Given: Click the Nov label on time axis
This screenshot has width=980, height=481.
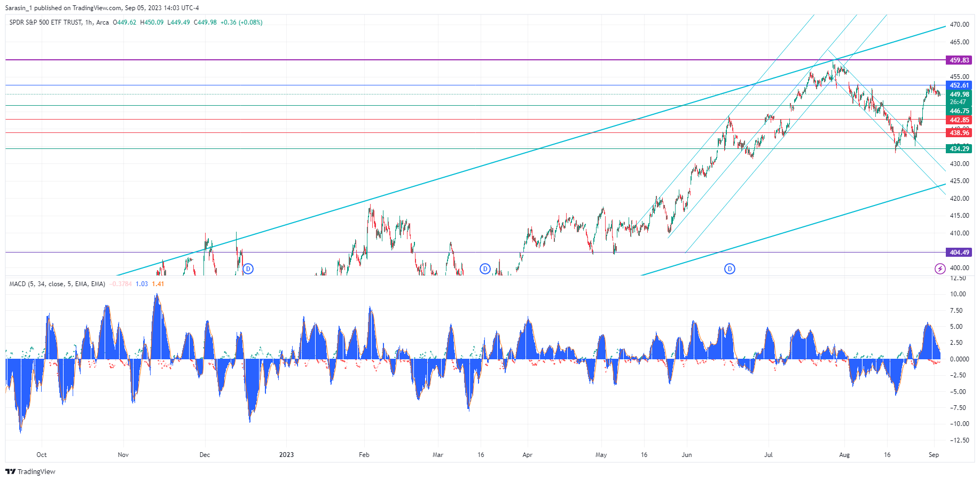Looking at the screenshot, I should pyautogui.click(x=123, y=455).
